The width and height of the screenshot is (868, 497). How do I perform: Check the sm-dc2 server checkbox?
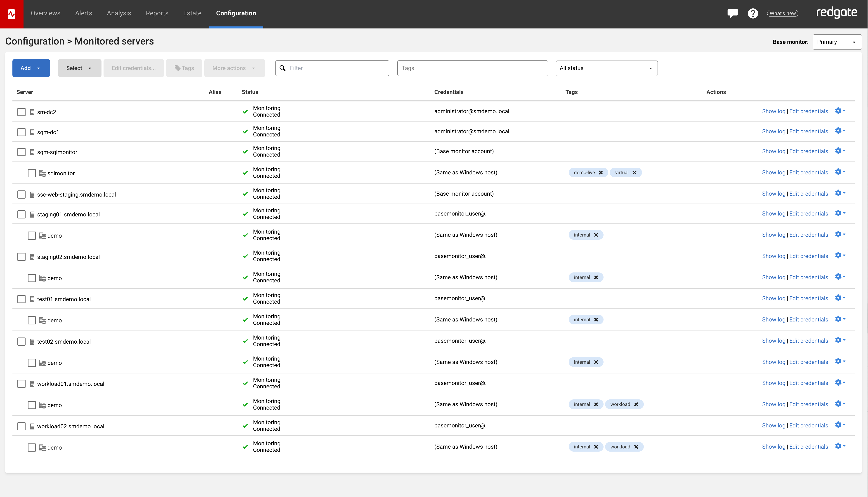21,112
